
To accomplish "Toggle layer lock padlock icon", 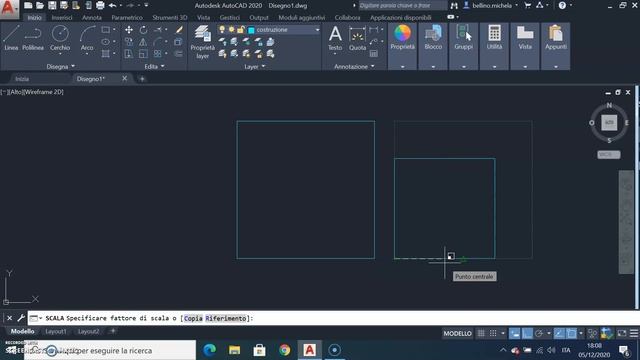I will tap(241, 29).
